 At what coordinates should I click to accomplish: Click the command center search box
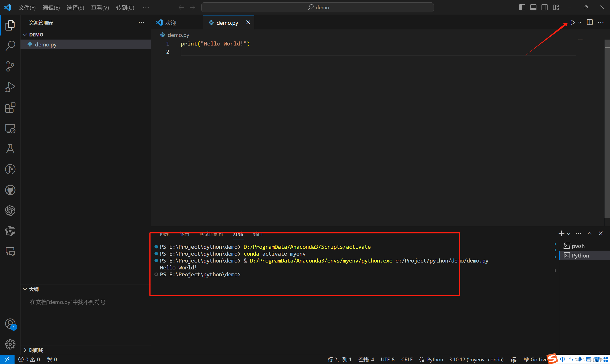[x=318, y=7]
